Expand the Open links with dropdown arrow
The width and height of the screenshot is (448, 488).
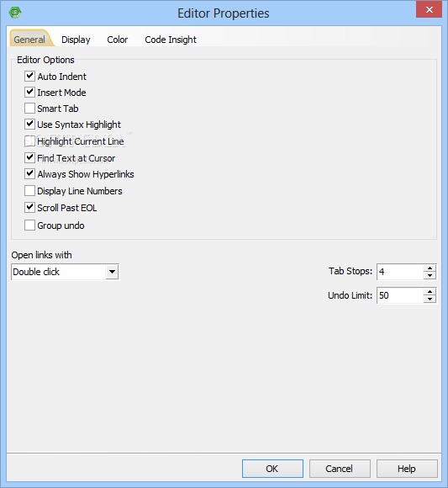coord(112,272)
